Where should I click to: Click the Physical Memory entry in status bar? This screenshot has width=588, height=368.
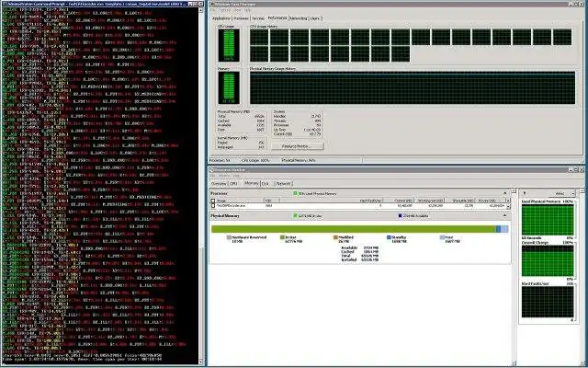click(298, 160)
